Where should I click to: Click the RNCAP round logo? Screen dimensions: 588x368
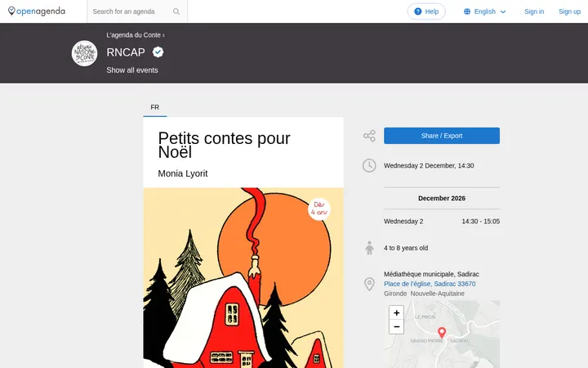(x=84, y=53)
